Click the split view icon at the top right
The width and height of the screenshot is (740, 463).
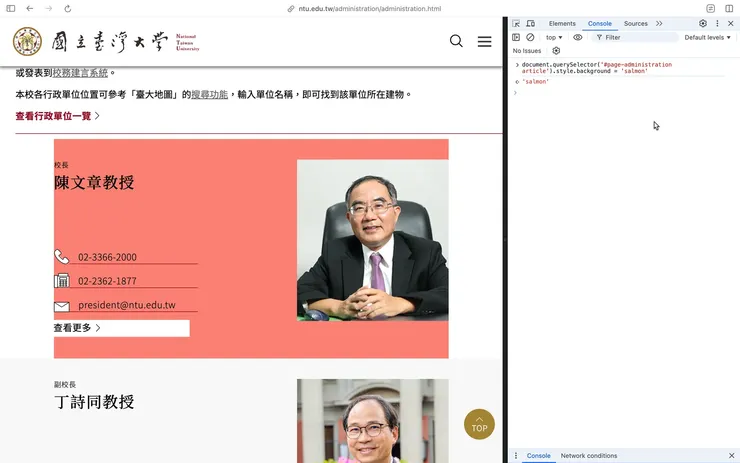[x=729, y=8]
